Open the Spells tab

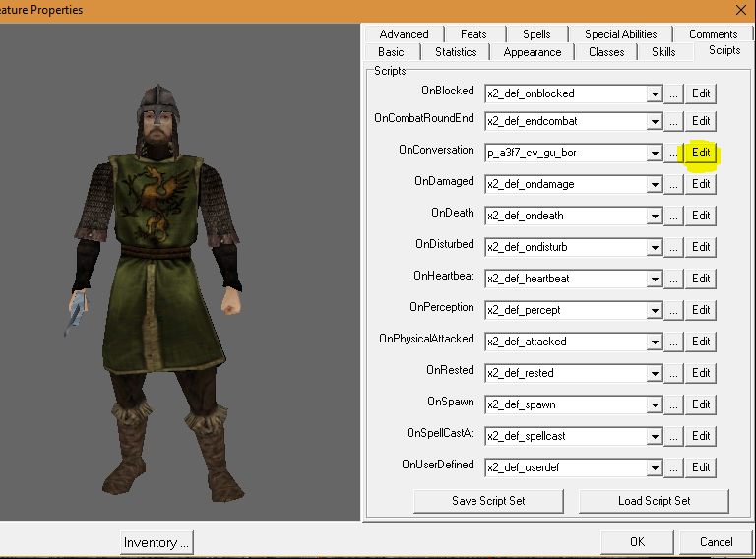(x=536, y=34)
